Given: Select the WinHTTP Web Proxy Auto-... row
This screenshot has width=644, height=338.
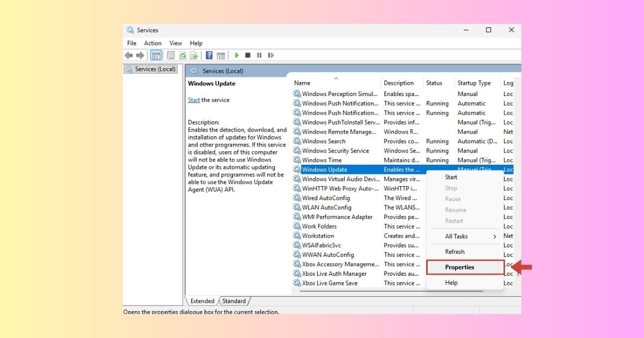Looking at the screenshot, I should (x=359, y=188).
